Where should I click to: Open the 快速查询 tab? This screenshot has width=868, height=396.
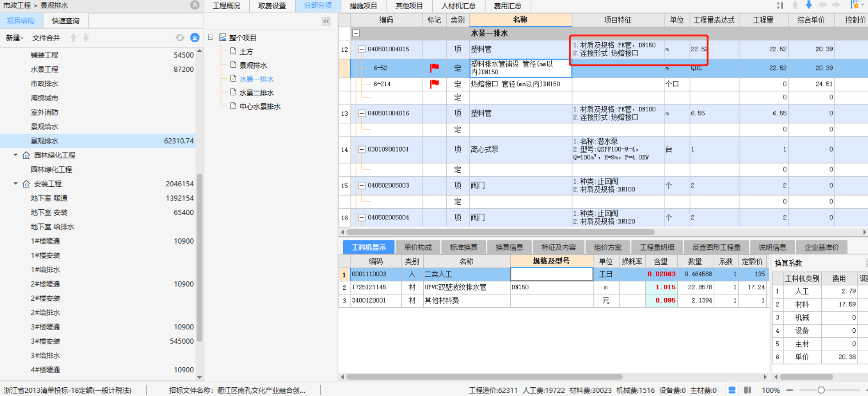click(x=65, y=21)
